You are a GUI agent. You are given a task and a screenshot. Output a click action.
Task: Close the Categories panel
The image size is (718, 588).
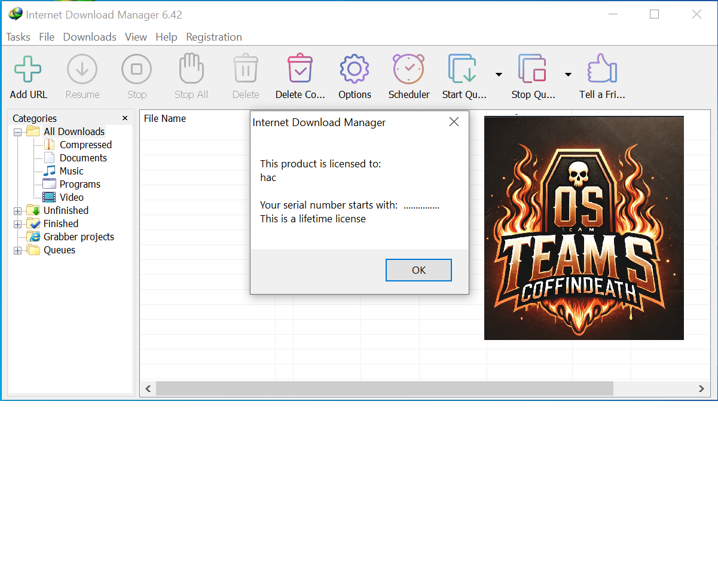[x=125, y=118]
